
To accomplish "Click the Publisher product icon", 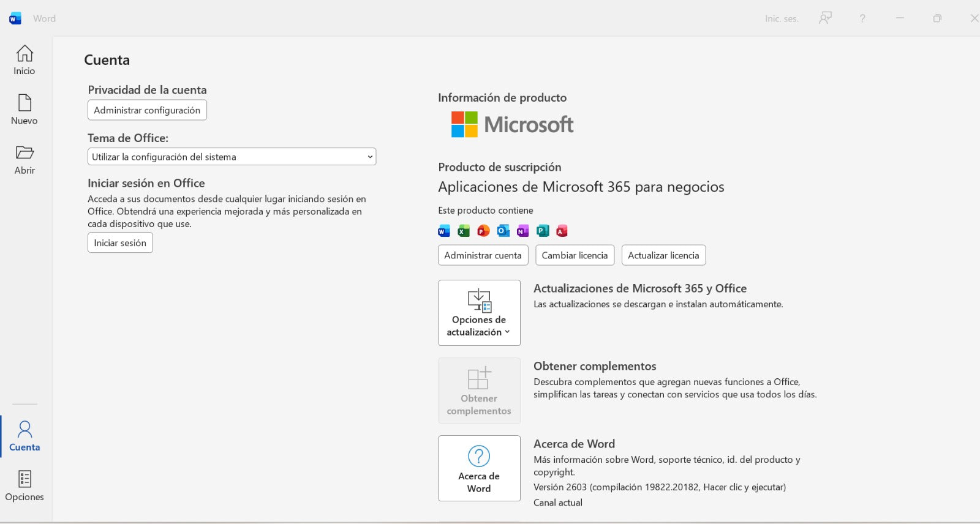I will (x=542, y=231).
